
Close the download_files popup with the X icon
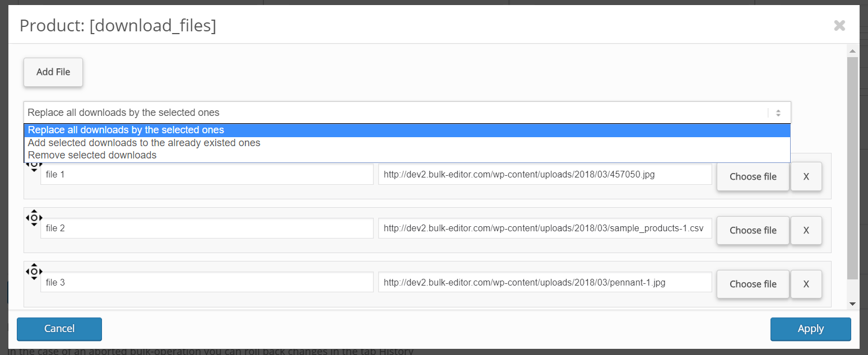tap(839, 25)
